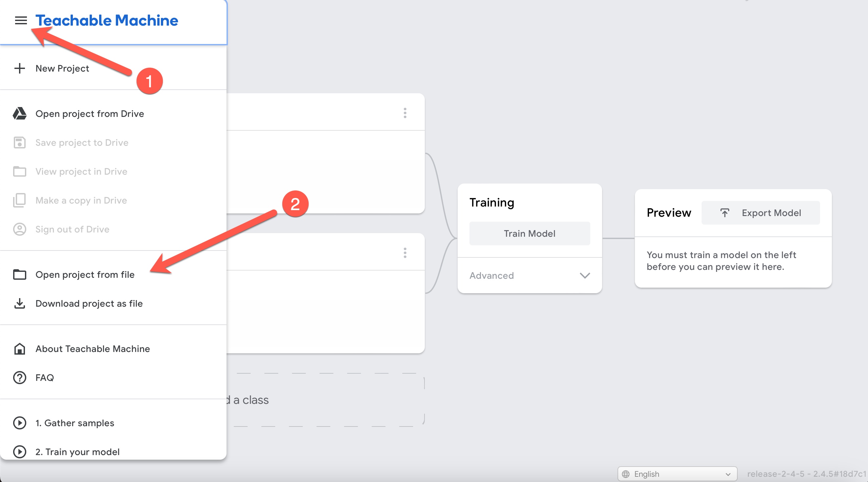Select Download project as file
The image size is (868, 482).
coord(89,303)
